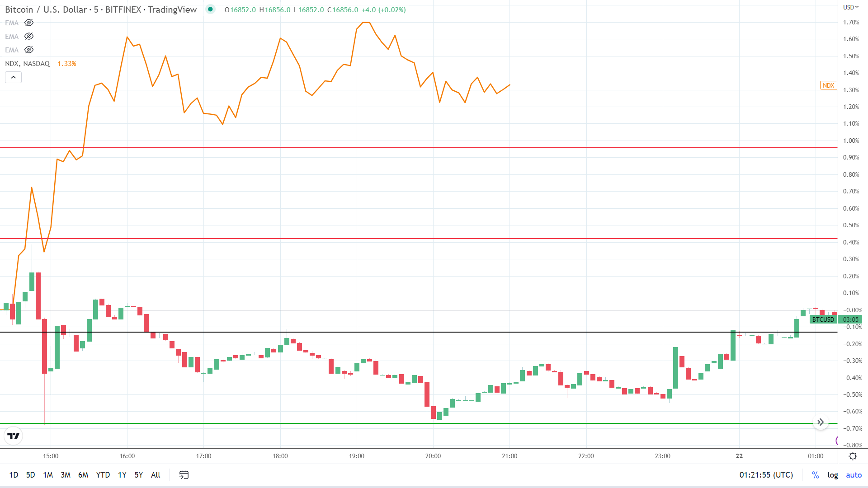Click the first EMA legend label
This screenshot has height=488, width=868.
[x=12, y=23]
